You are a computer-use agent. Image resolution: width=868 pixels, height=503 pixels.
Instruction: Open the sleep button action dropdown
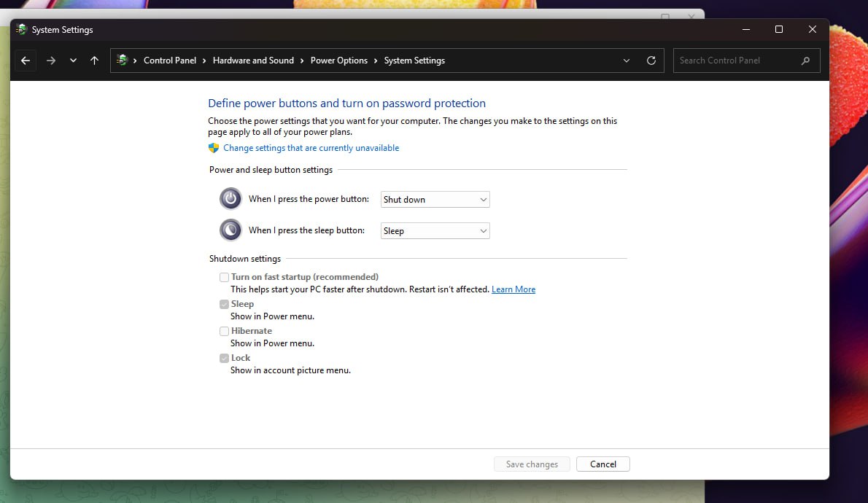(x=435, y=231)
